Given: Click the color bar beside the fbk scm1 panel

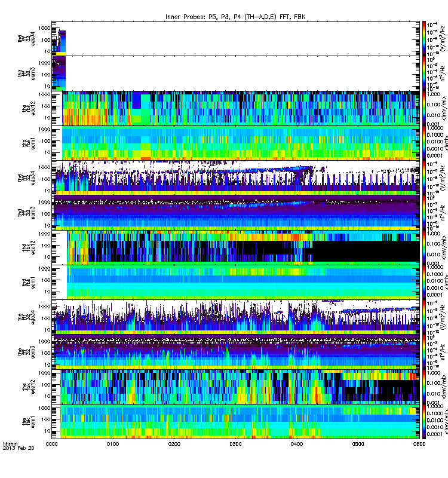Looking at the screenshot, I should 424,422.
